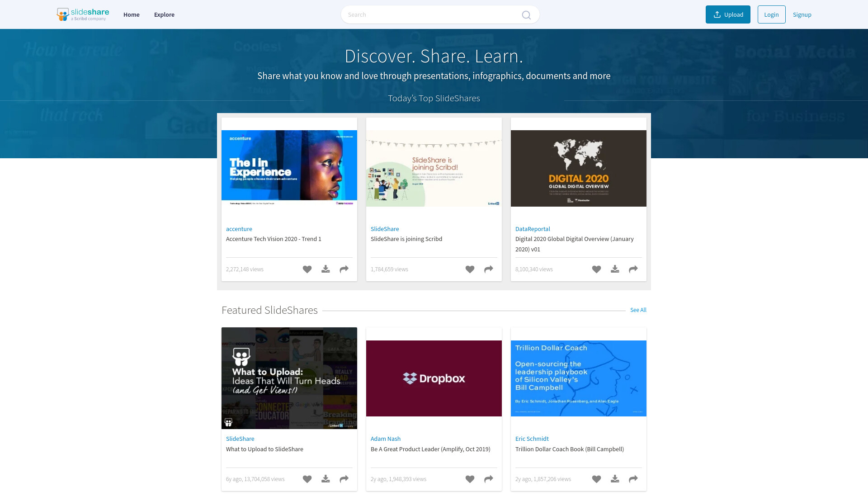Click the Login button
The width and height of the screenshot is (868, 496).
(x=771, y=14)
